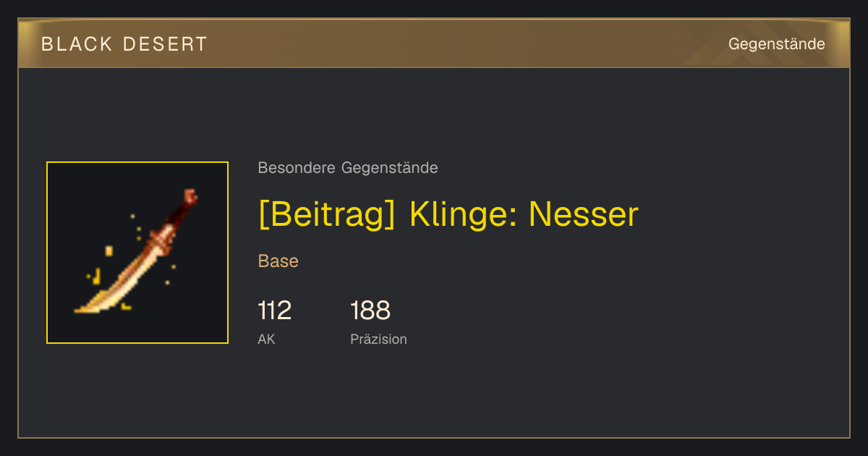Click the gold sparkle particles beside blade

[101, 269]
